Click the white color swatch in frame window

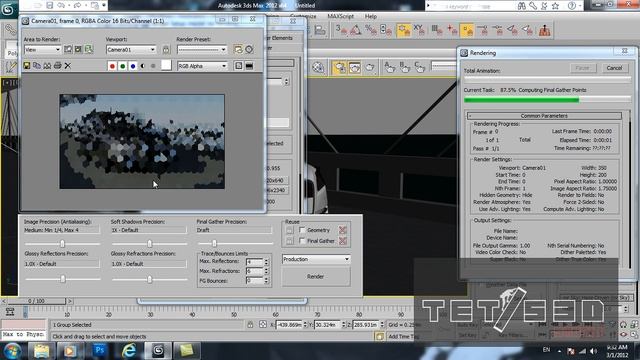tap(166, 65)
